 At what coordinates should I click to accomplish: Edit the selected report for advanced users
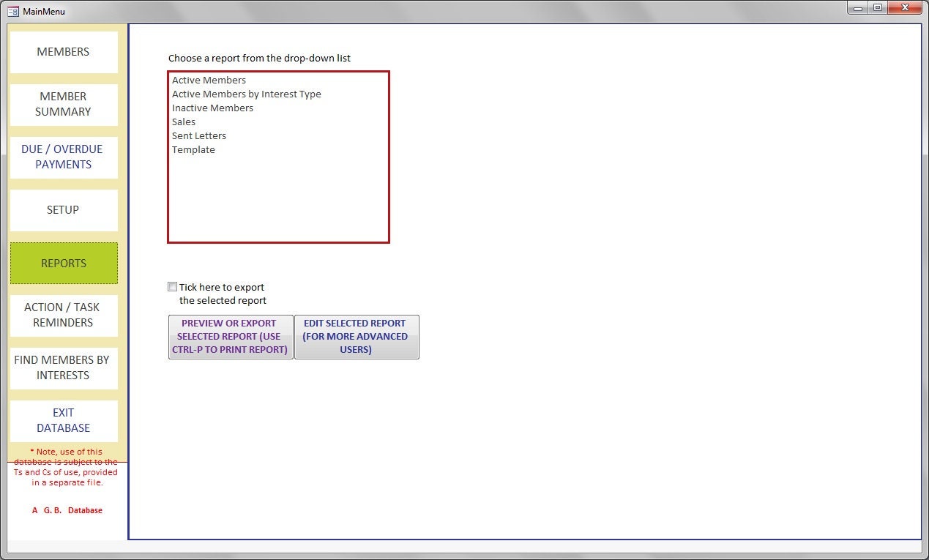[x=356, y=336]
